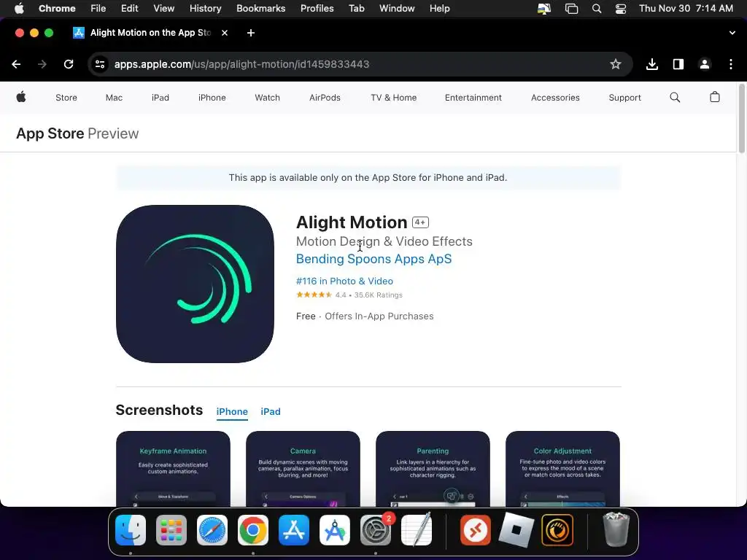This screenshot has width=747, height=560.
Task: Open Camera screenshot thumbnail
Action: [303, 469]
